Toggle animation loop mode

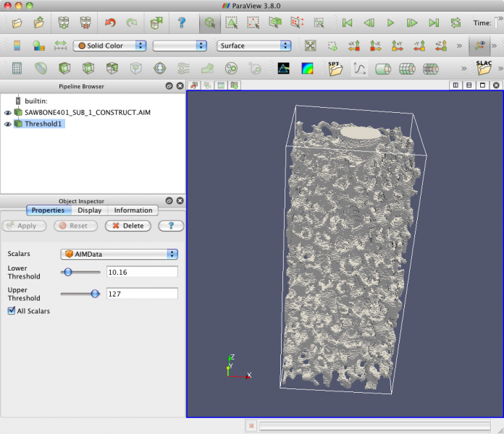pyautogui.click(x=455, y=23)
